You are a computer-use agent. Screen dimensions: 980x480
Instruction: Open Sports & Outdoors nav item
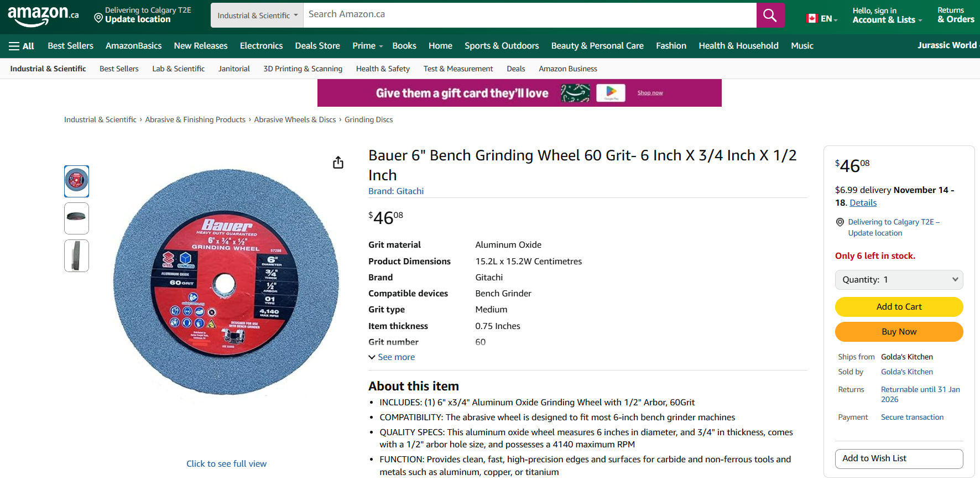[x=502, y=46]
